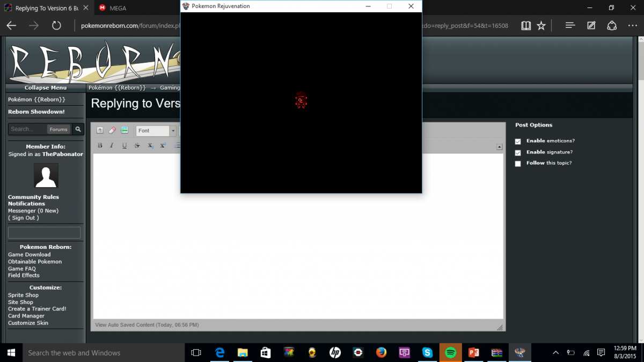The height and width of the screenshot is (362, 644).
Task: Open Community Rules link
Action: [x=33, y=197]
